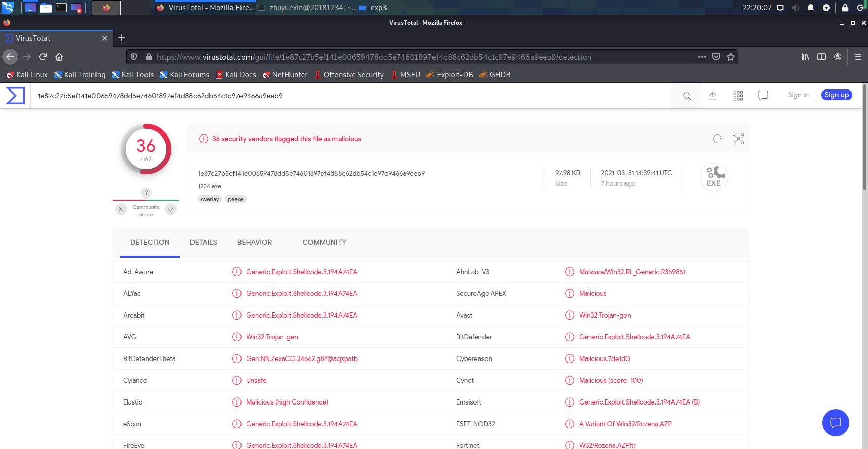
Task: Open the GHDB bookmark
Action: click(495, 75)
